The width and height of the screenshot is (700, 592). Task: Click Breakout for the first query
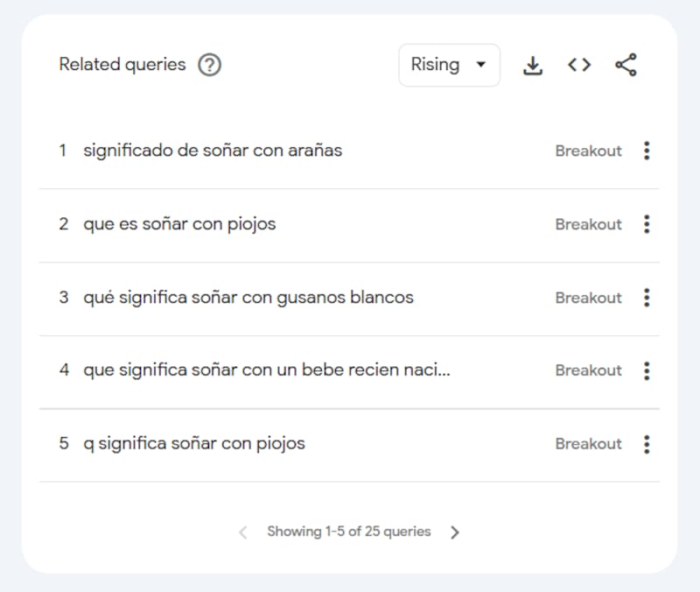coord(588,151)
